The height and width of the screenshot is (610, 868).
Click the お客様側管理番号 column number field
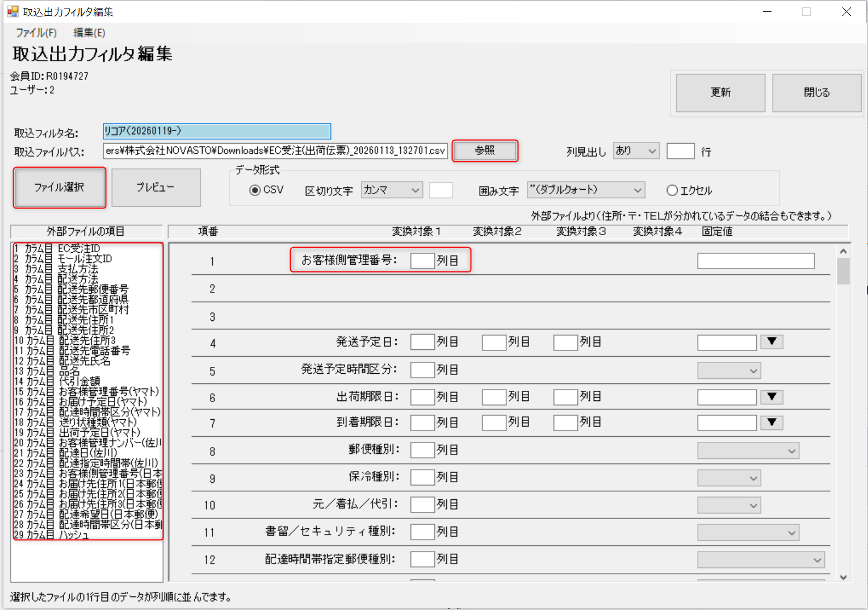[x=422, y=261]
